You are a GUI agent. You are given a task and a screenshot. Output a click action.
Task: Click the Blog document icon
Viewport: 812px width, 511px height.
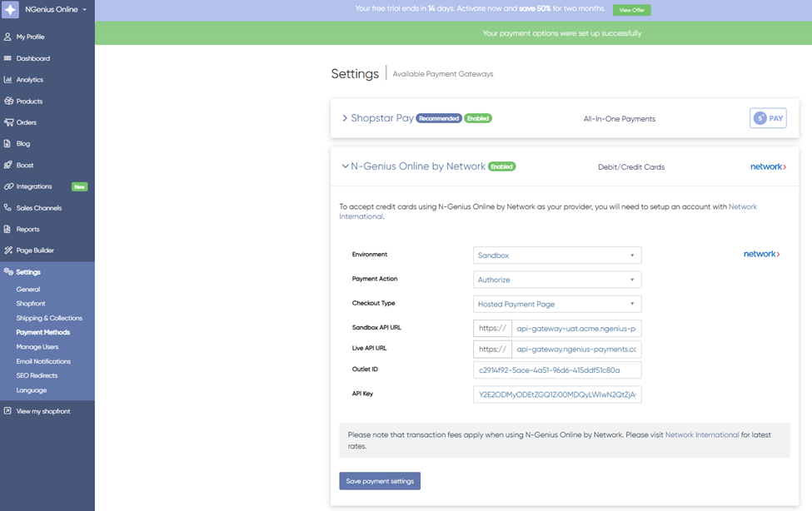click(7, 143)
